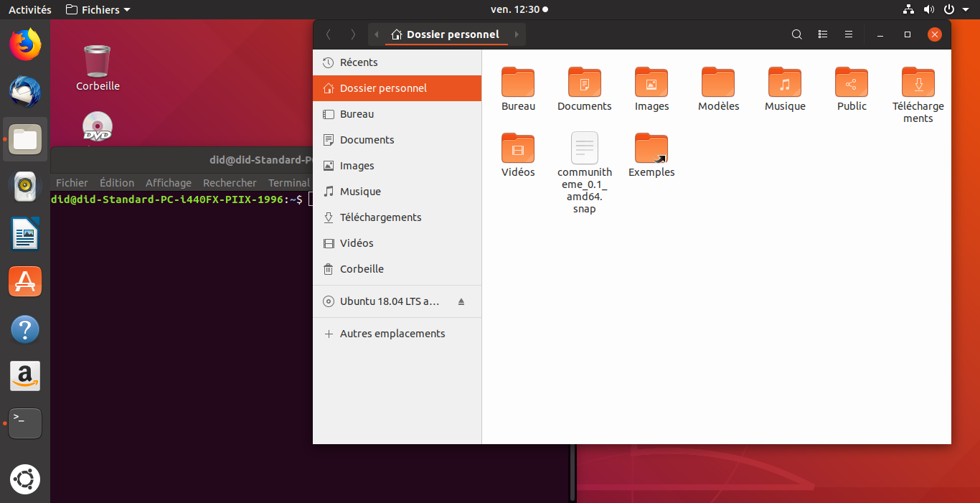Image resolution: width=980 pixels, height=503 pixels.
Task: Open the Édition menu in Terminal window
Action: point(117,183)
